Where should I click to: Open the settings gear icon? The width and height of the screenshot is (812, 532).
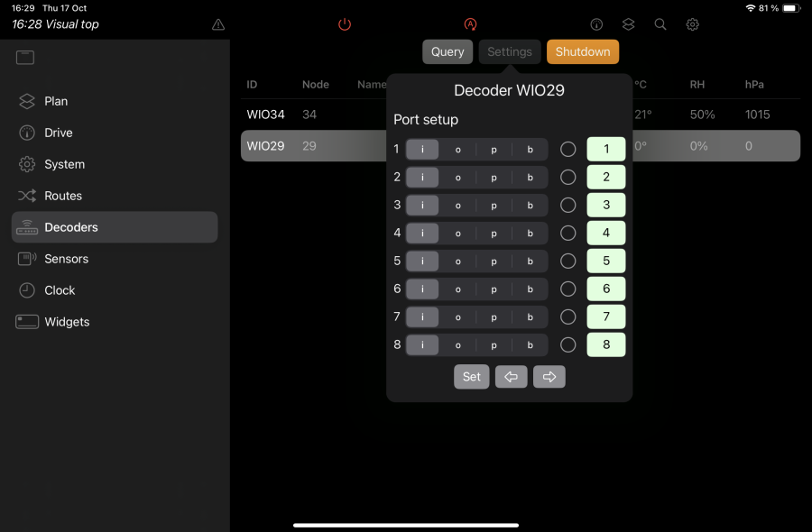(x=692, y=24)
